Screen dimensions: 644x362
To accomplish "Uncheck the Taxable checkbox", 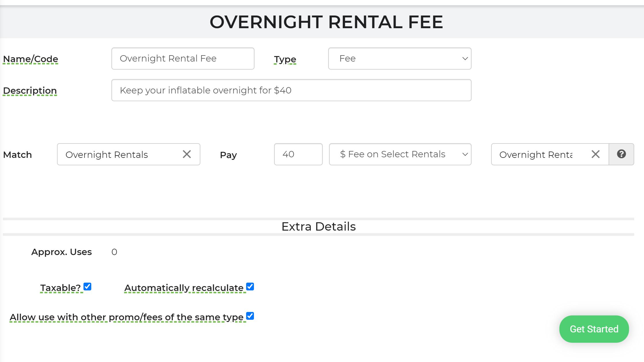I will coord(87,287).
